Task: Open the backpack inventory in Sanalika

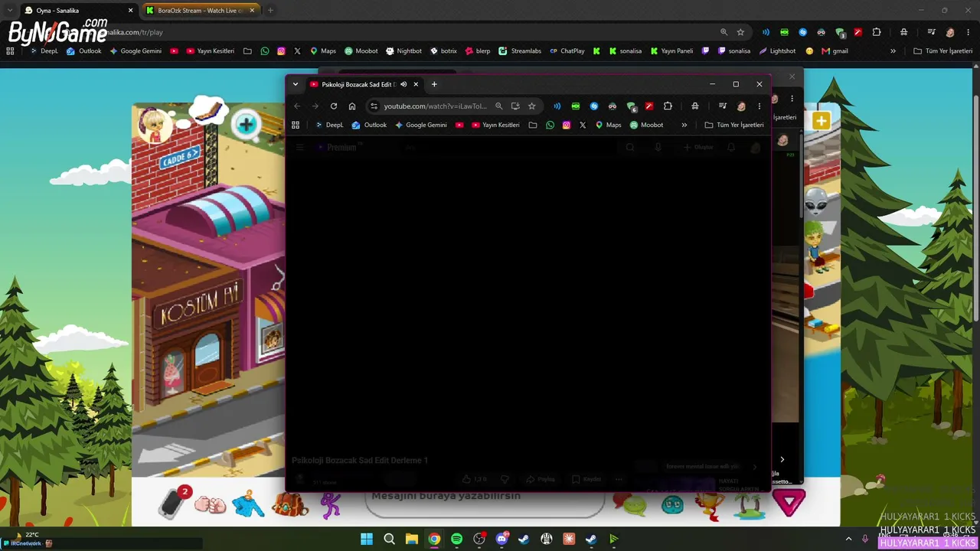Action: click(290, 504)
